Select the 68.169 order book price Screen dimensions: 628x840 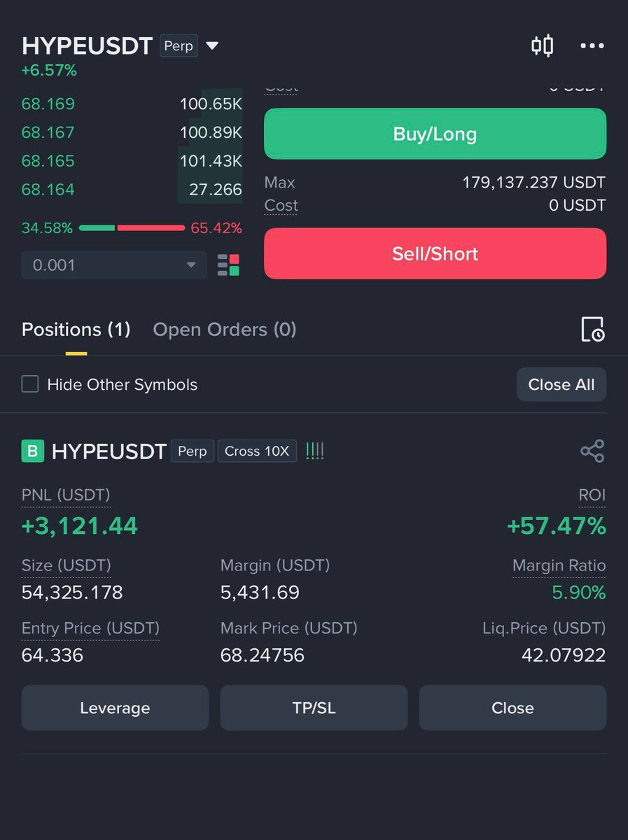(x=48, y=104)
